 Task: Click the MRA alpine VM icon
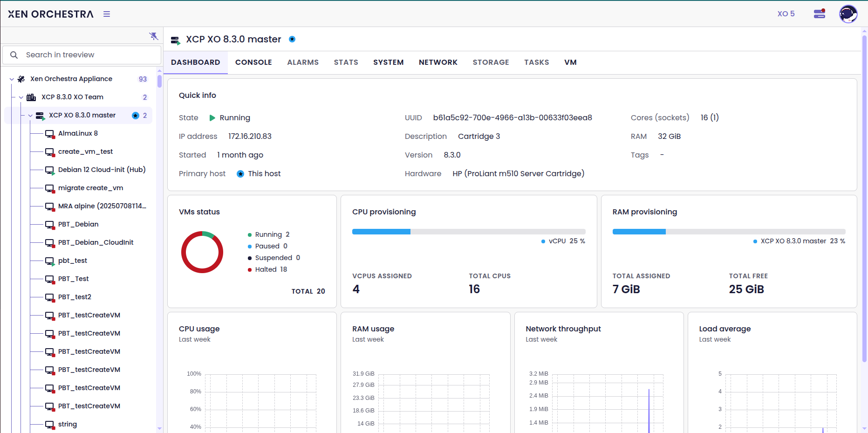click(x=50, y=206)
